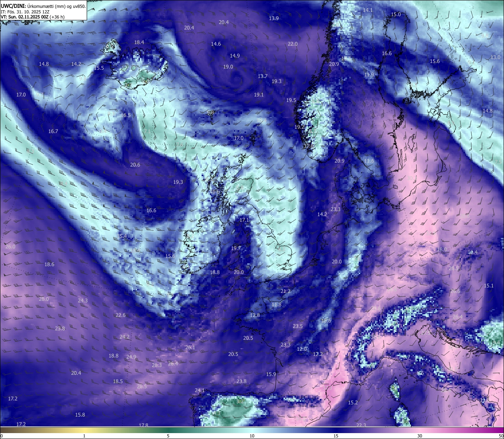The width and height of the screenshot is (504, 439).
Task: Click the legend tick label '50'
Action: tap(501, 436)
